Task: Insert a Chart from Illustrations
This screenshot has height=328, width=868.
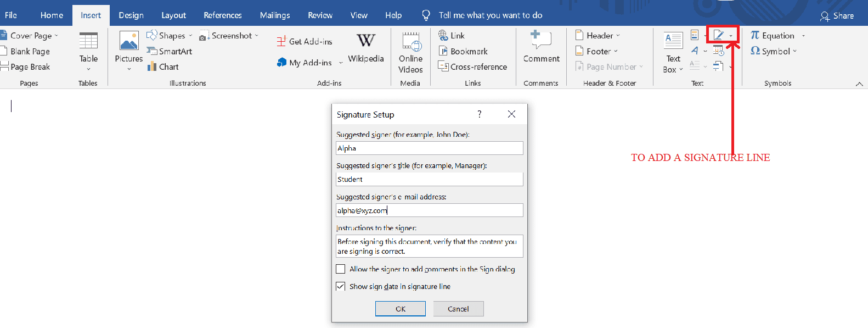Action: 163,67
